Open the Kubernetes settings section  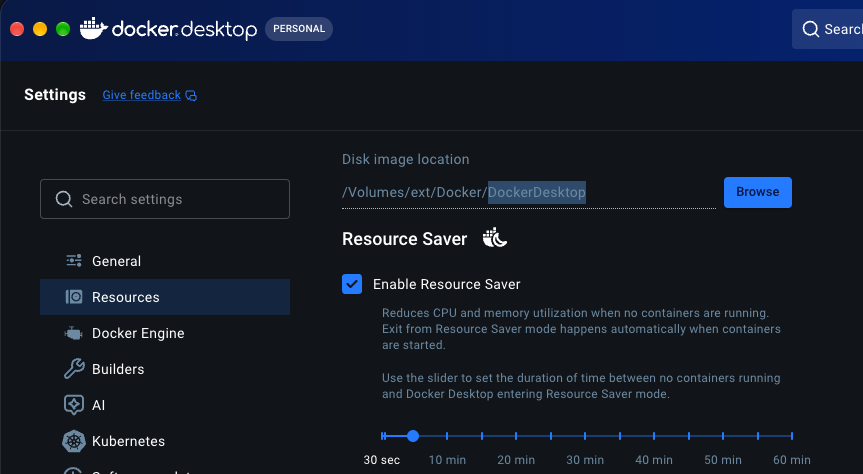[x=165, y=441]
